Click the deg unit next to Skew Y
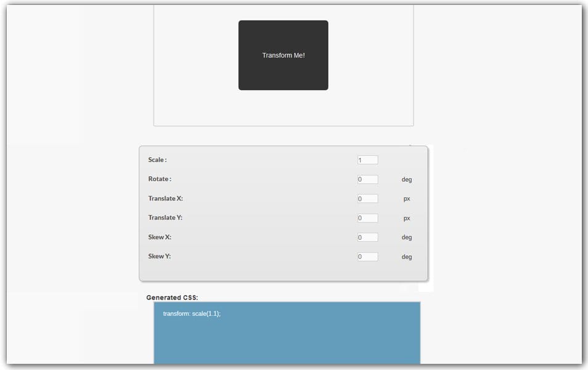Viewport: 588px width, 370px height. tap(407, 257)
